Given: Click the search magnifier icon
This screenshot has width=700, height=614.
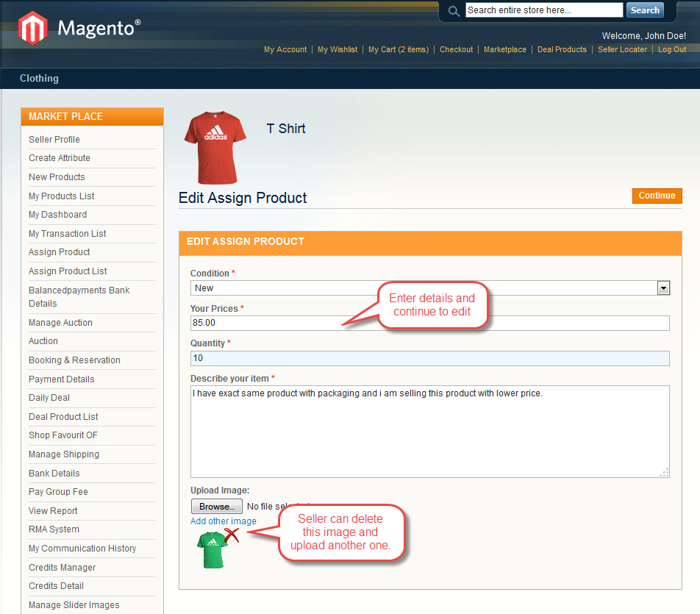Looking at the screenshot, I should (454, 11).
